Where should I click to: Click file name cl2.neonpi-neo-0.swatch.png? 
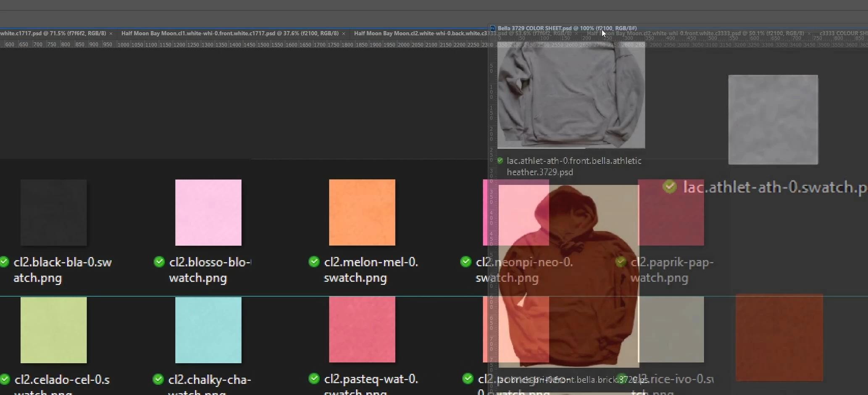click(x=524, y=270)
